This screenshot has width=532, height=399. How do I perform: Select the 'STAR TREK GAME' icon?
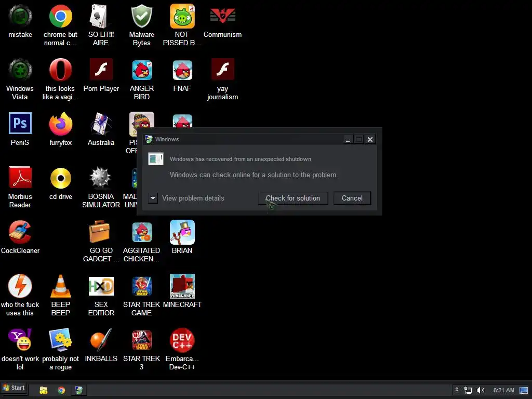(x=141, y=286)
